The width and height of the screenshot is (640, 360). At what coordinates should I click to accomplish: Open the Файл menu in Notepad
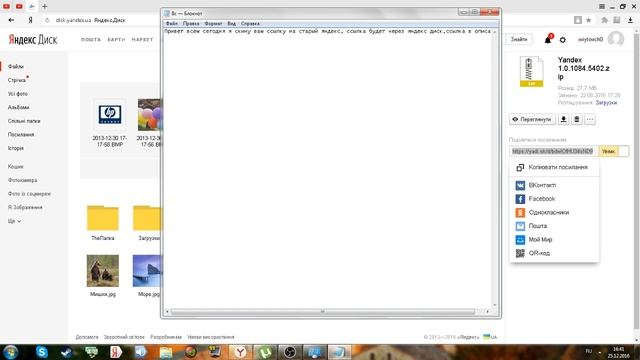pyautogui.click(x=172, y=24)
